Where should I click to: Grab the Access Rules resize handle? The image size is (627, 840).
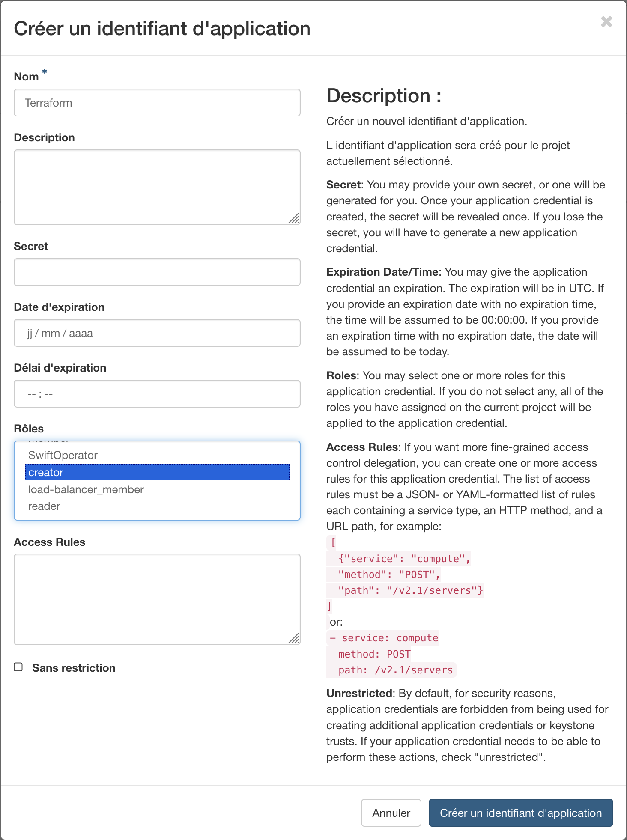(294, 639)
